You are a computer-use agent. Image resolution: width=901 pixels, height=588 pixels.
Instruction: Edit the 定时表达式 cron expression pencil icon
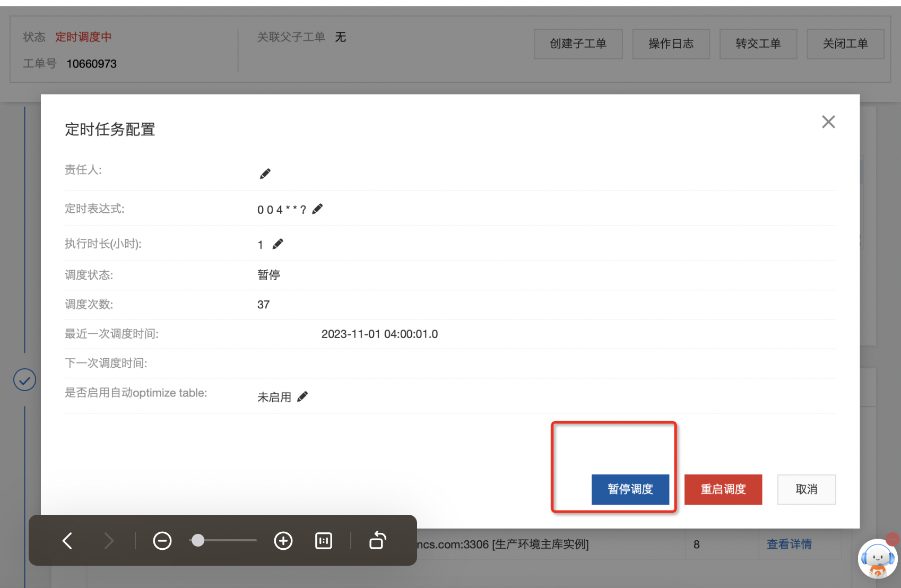pos(317,209)
